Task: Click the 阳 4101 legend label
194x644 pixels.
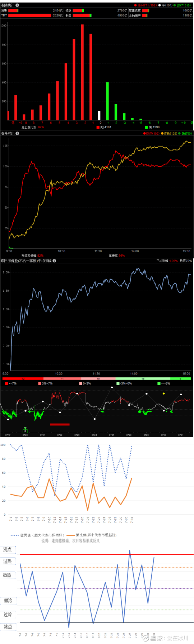Action: coord(104,127)
